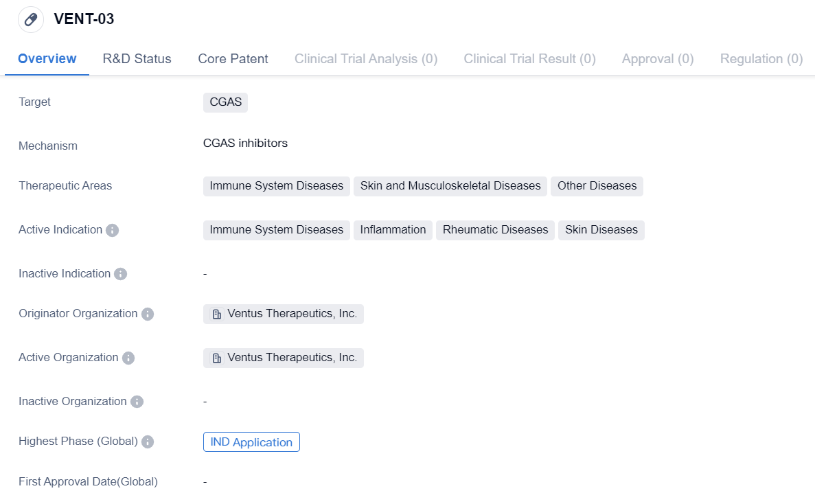This screenshot has width=815, height=504.
Task: Open Ventus Therapeutics originator organization link
Action: [292, 314]
